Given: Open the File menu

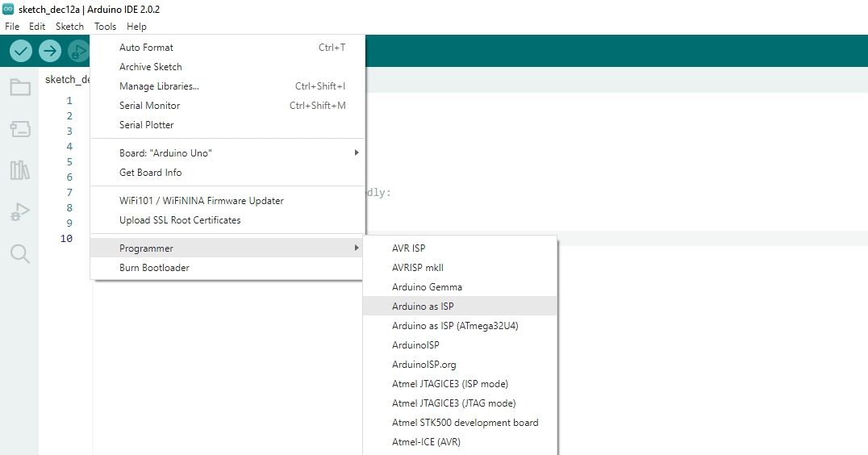Looking at the screenshot, I should (12, 27).
